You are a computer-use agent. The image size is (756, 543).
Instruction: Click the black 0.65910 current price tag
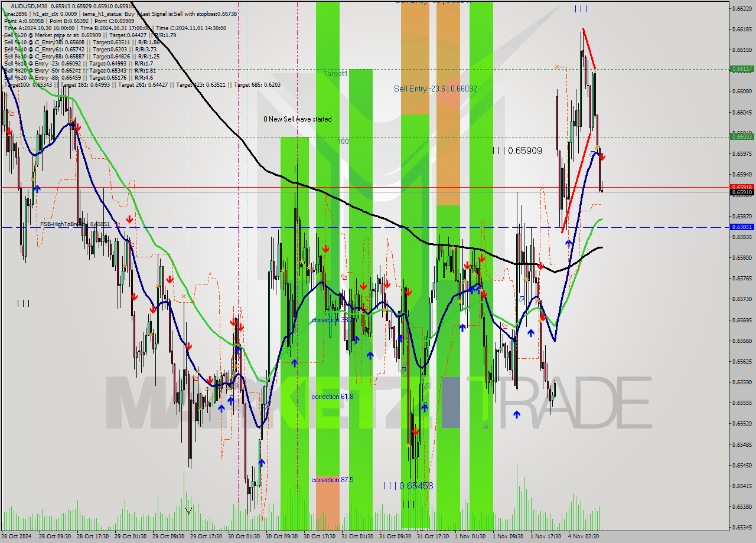742,192
